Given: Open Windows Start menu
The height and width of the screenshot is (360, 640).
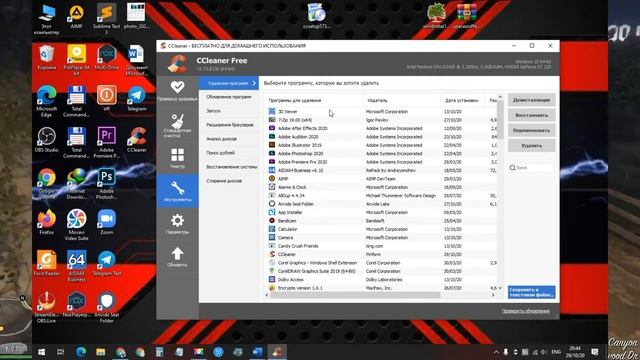Looking at the screenshot, I should [x=41, y=352].
